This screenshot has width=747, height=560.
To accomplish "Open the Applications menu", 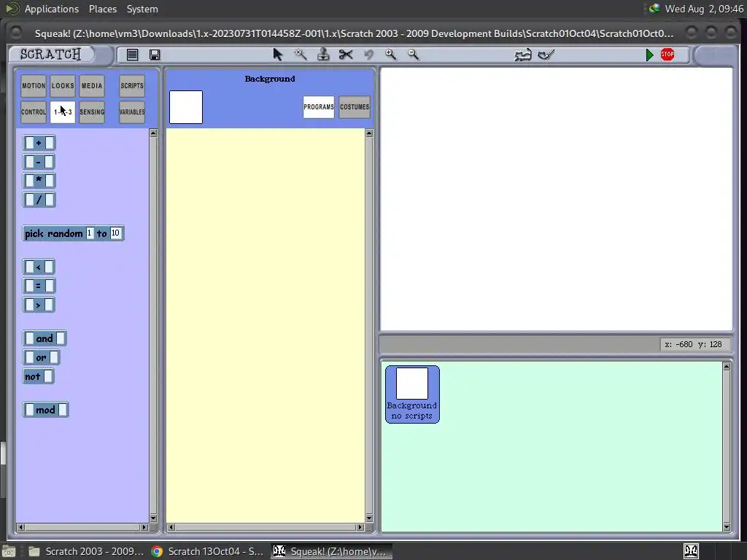I will [52, 9].
